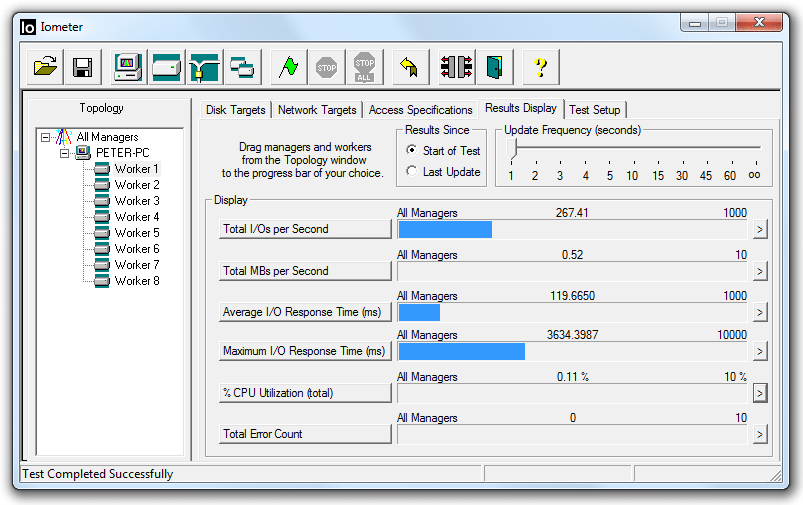Screen dimensions: 803x505
Task: Open arrow button for Total Error Count
Action: [x=760, y=434]
